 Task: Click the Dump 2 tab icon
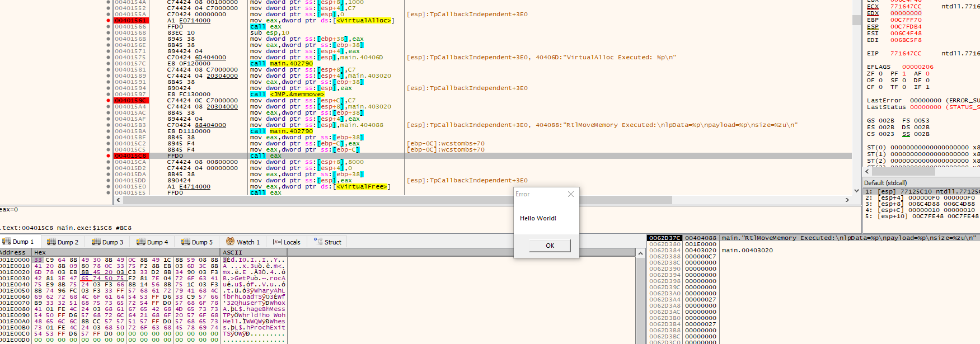(x=51, y=242)
